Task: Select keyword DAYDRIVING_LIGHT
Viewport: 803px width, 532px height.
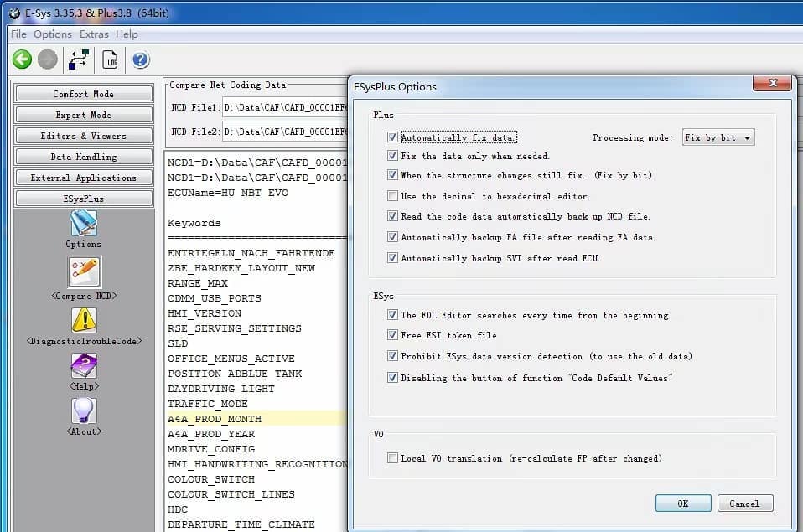Action: 220,389
